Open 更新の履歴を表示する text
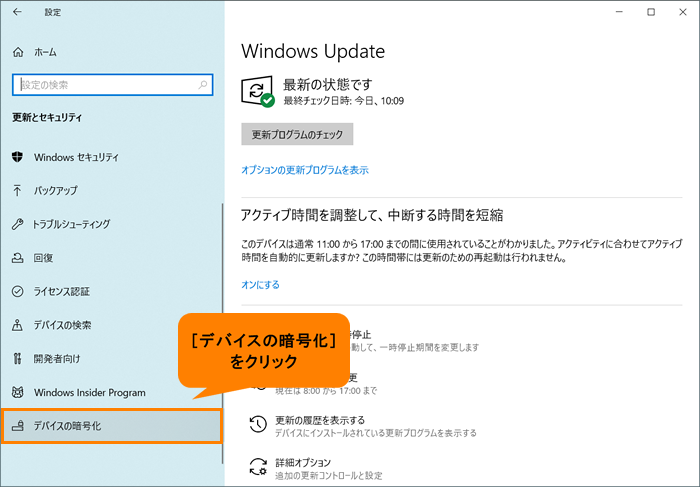The image size is (700, 487). click(x=320, y=420)
